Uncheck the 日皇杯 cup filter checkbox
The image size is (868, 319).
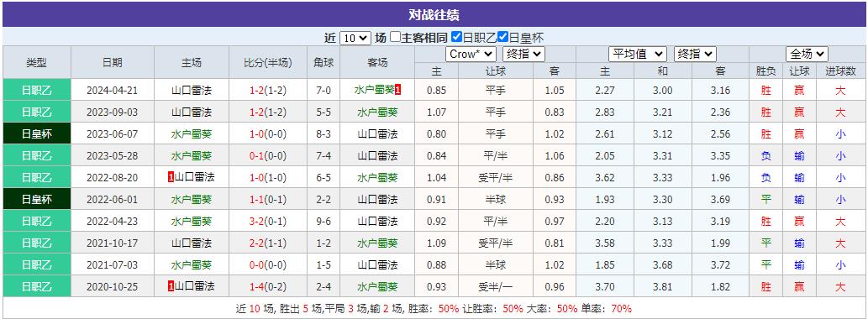pyautogui.click(x=502, y=37)
